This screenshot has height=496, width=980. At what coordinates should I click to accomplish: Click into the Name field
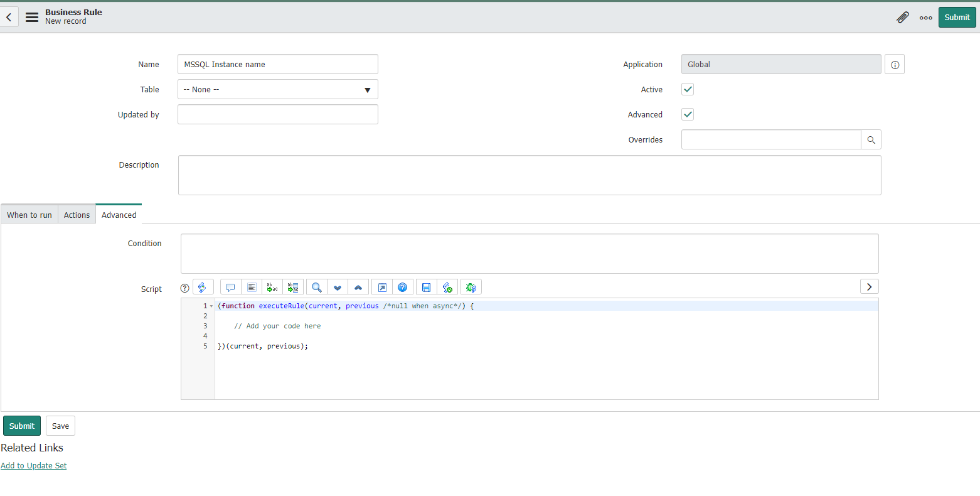[278, 65]
